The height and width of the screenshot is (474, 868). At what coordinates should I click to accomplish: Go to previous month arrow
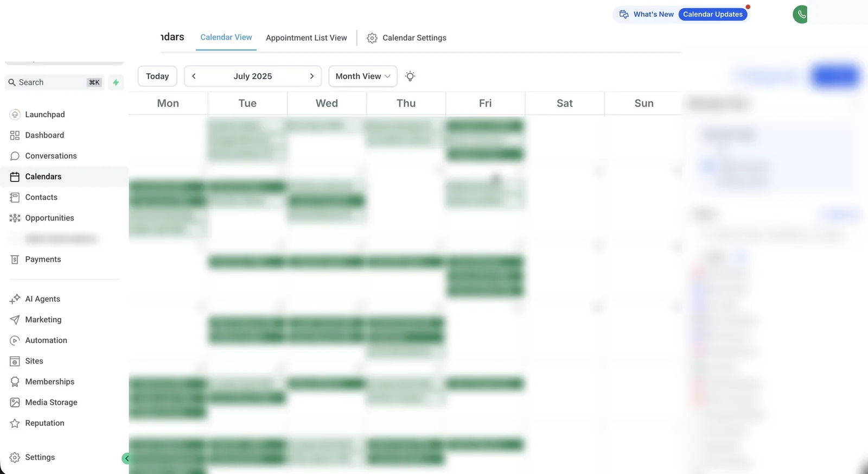click(194, 76)
